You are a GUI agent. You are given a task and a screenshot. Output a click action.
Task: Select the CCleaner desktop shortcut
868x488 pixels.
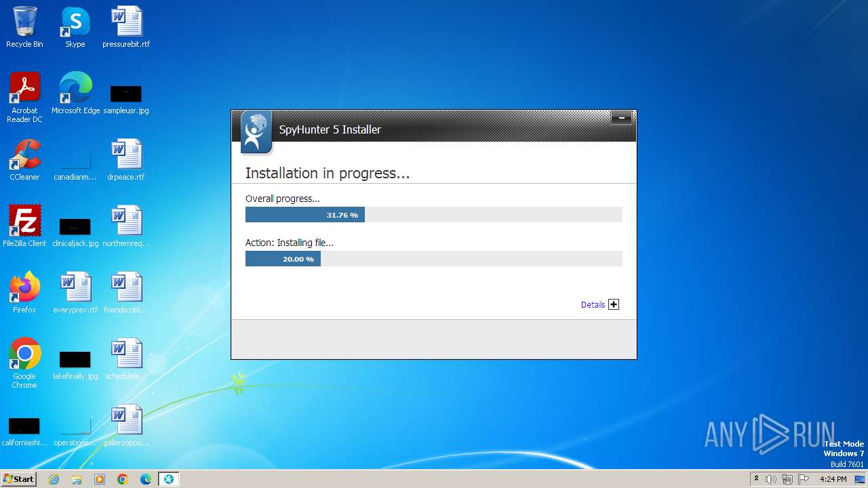coord(24,160)
